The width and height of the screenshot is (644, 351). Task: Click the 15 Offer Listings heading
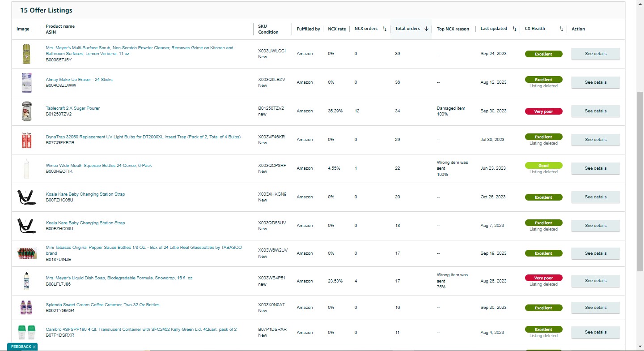46,10
